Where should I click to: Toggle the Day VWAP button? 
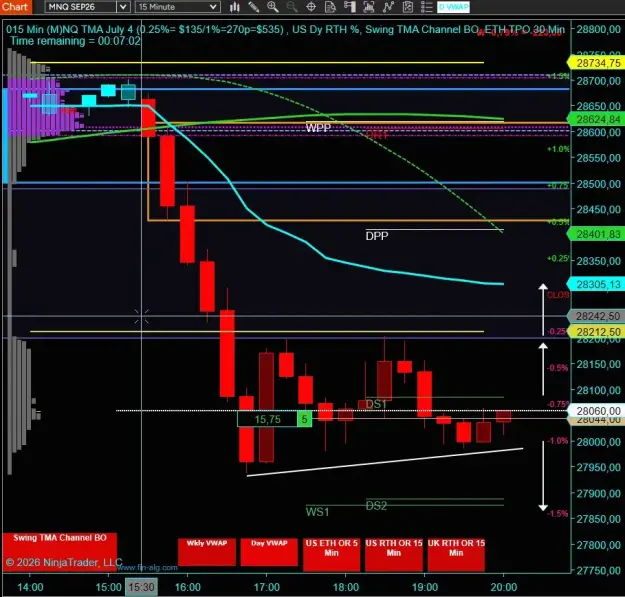click(x=269, y=552)
